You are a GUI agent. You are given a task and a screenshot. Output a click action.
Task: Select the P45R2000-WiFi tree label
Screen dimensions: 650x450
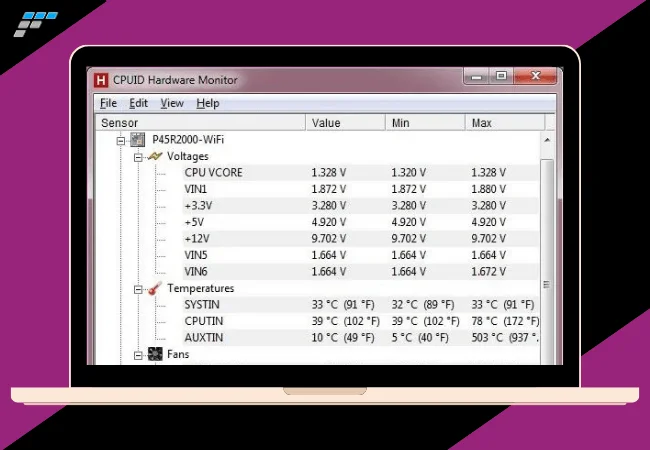188,140
